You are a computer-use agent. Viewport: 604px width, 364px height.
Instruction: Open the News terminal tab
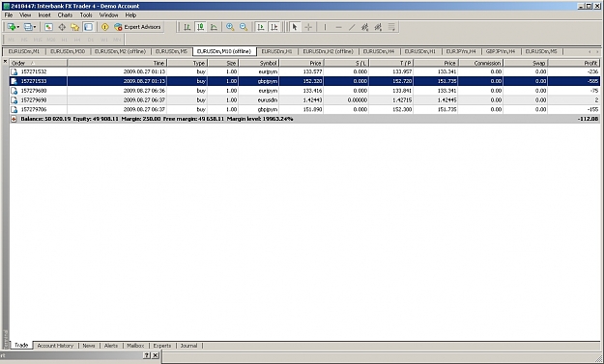click(x=89, y=346)
